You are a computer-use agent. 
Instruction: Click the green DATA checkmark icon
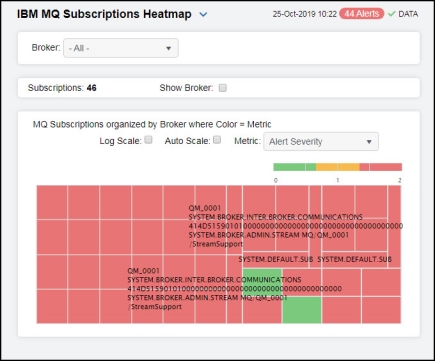(x=392, y=14)
